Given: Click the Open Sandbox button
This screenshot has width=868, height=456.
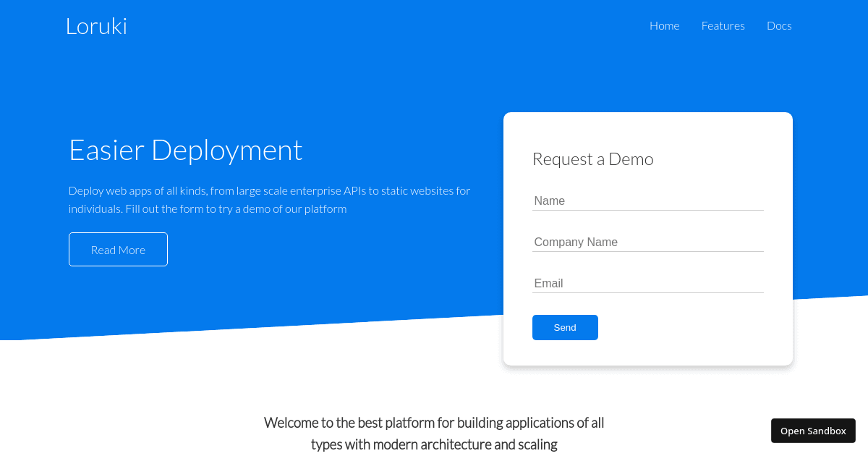Looking at the screenshot, I should click(x=813, y=431).
